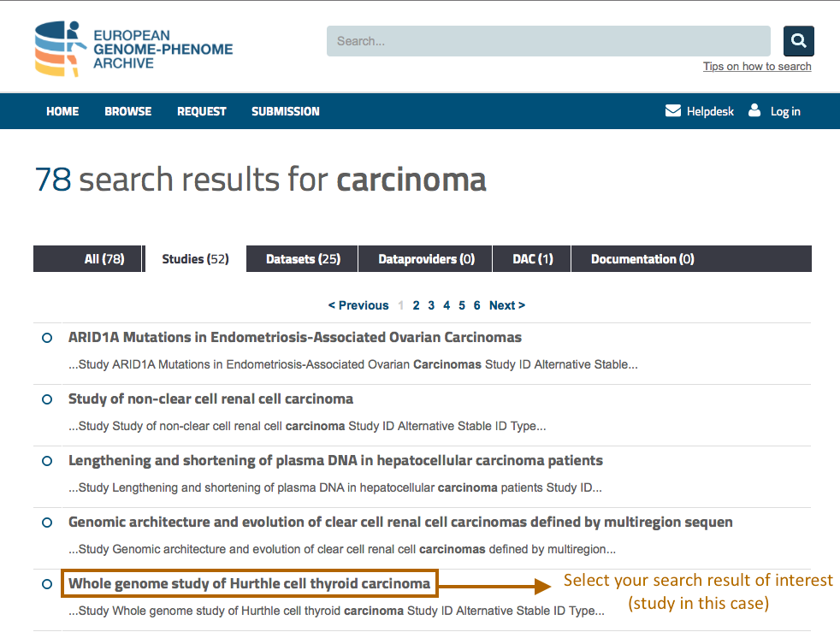This screenshot has width=840, height=632.
Task: Select the DAC (1) tab
Action: tap(532, 259)
